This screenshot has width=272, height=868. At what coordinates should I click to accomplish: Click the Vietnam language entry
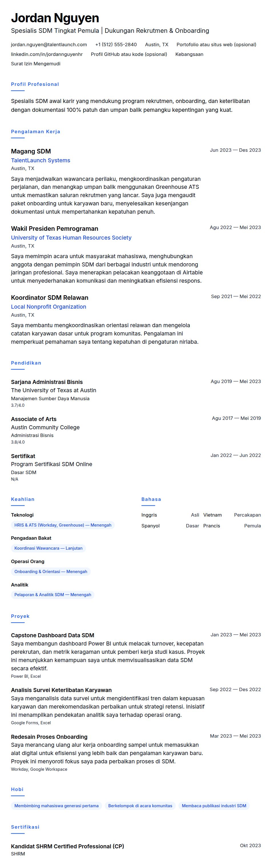[x=232, y=515]
